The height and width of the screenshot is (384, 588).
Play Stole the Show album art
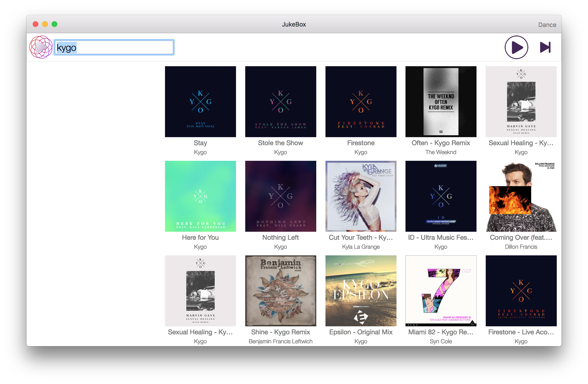(281, 101)
